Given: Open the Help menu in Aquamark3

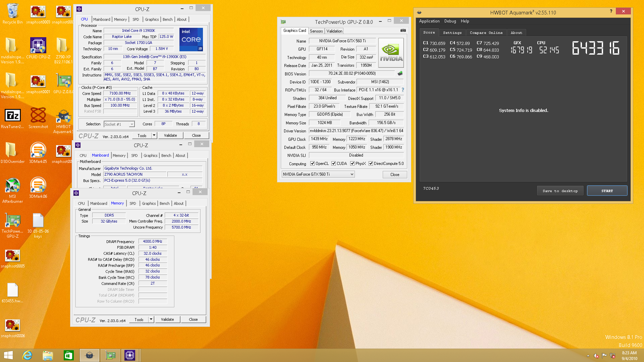Looking at the screenshot, I should pos(465,21).
